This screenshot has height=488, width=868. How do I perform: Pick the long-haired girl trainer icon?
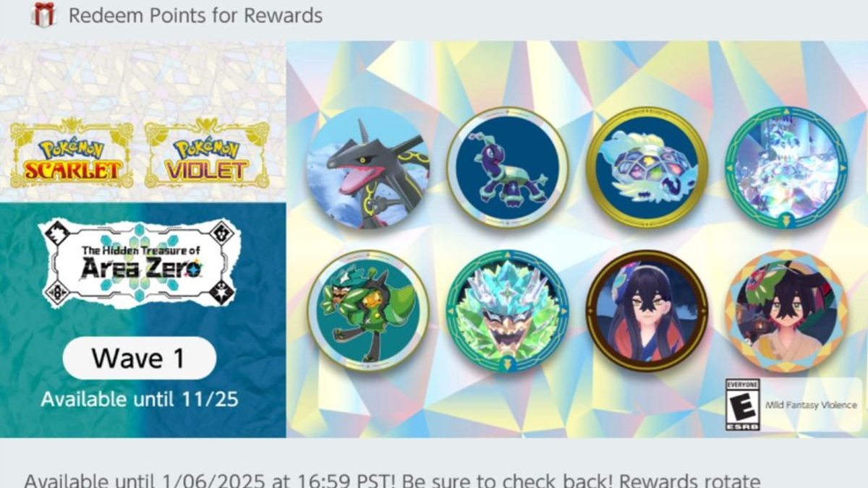pos(647,310)
